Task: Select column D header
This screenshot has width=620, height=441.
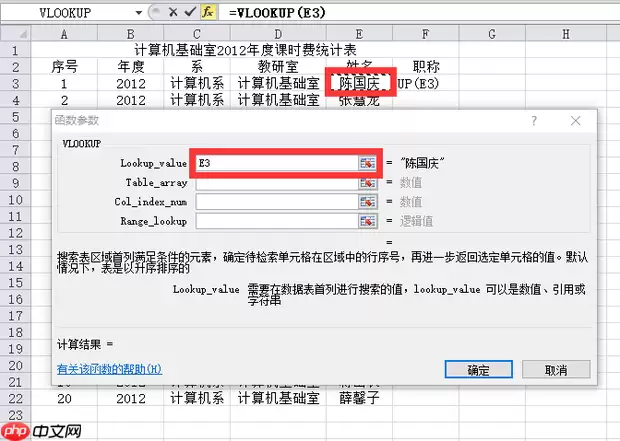Action: [x=278, y=34]
